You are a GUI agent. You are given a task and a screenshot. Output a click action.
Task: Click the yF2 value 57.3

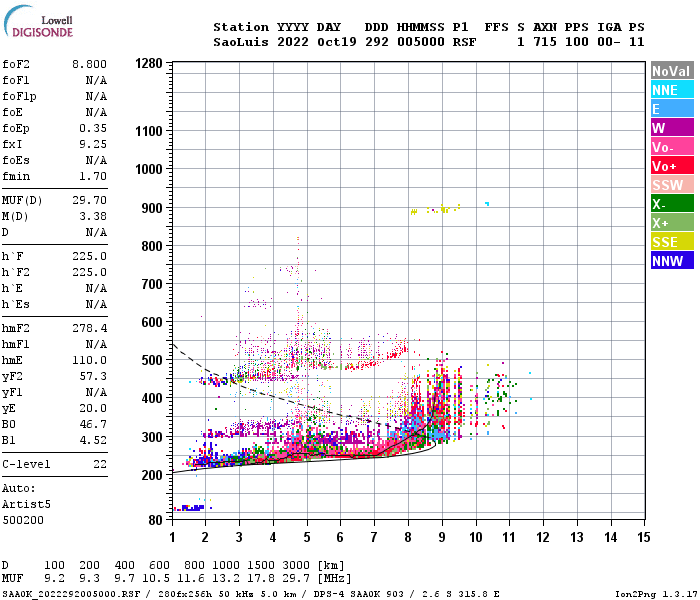(x=93, y=376)
